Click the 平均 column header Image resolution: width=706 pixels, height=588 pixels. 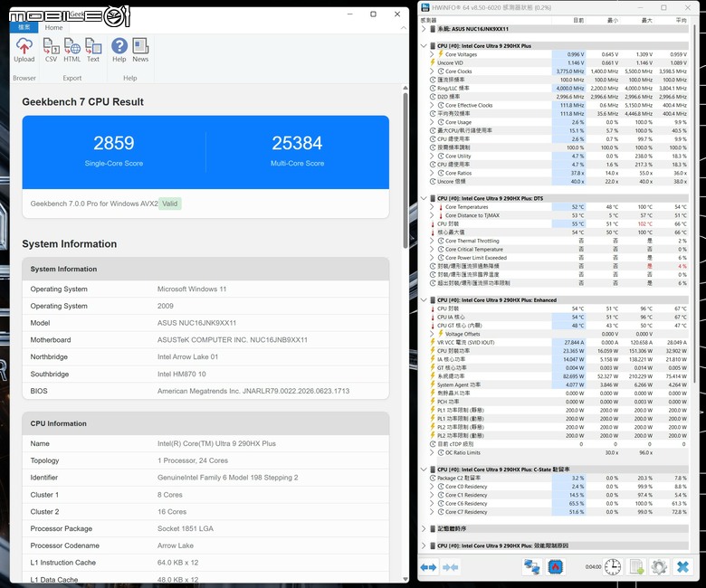681,20
